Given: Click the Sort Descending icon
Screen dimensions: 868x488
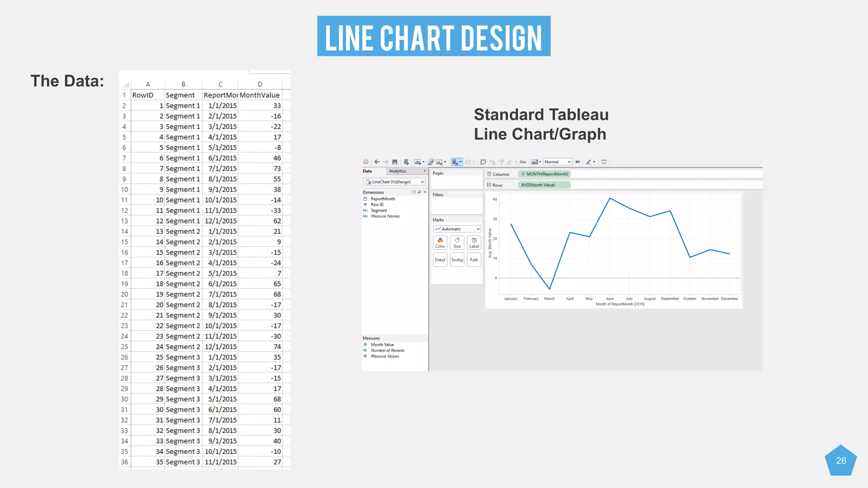Looking at the screenshot, I should pos(501,162).
